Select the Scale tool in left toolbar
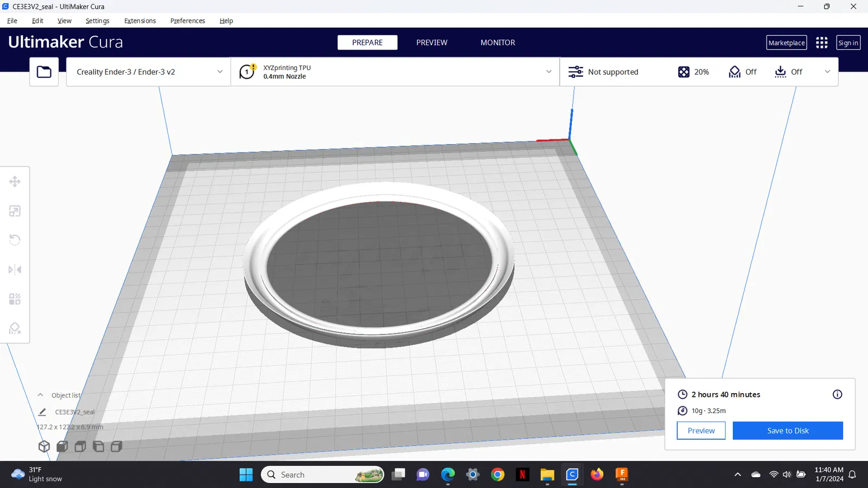 [x=15, y=211]
